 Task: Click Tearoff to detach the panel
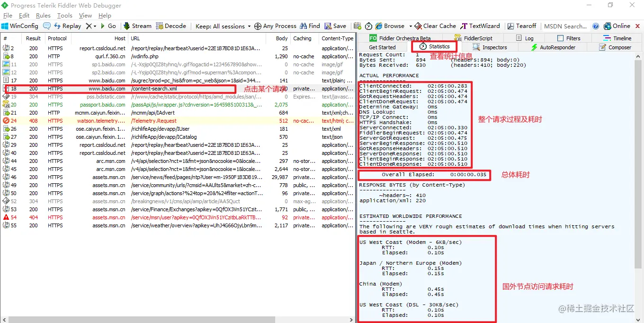[x=522, y=26]
